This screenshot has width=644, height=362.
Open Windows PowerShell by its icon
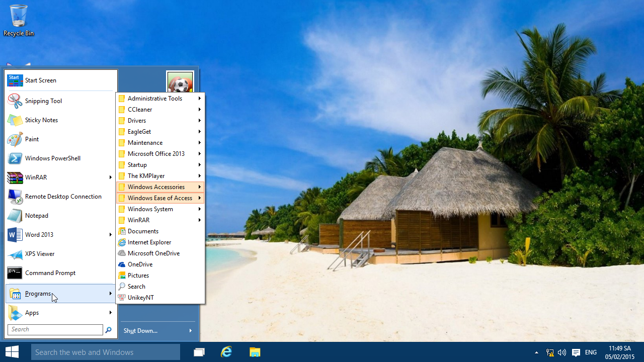coord(15,158)
